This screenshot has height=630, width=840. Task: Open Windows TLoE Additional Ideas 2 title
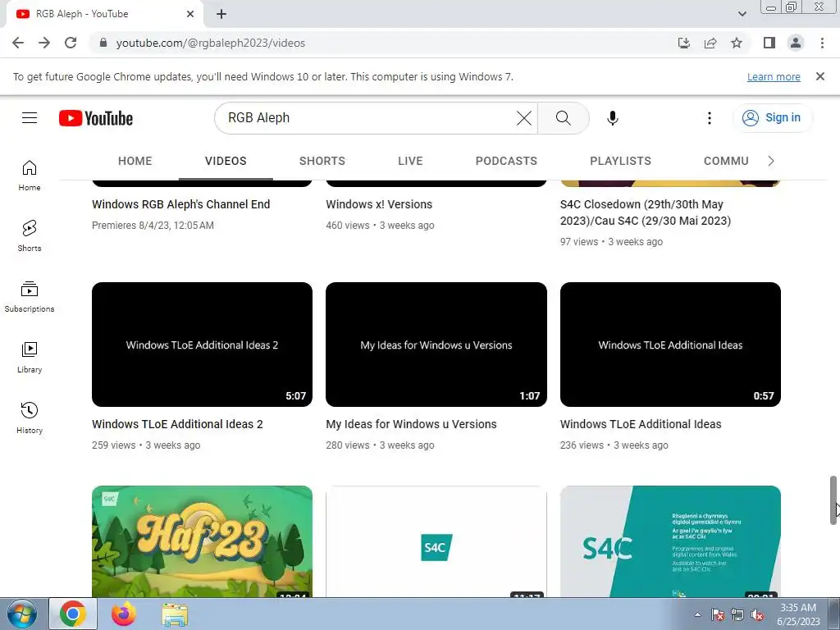(x=177, y=424)
